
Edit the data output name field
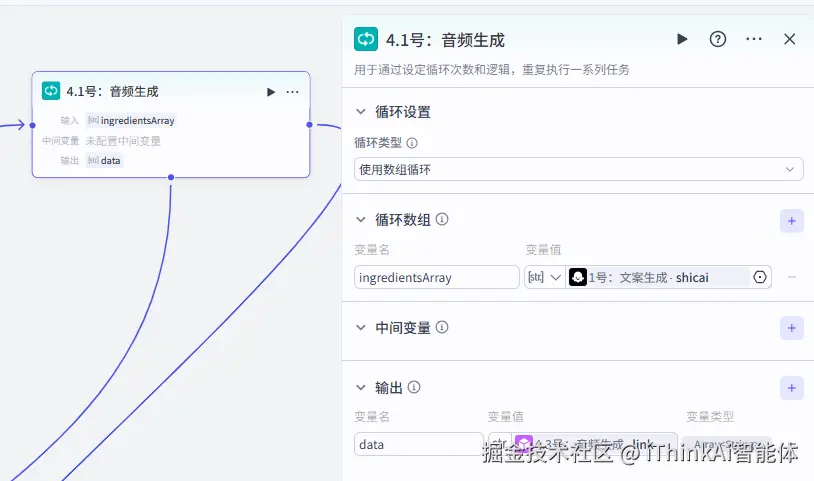tap(418, 444)
